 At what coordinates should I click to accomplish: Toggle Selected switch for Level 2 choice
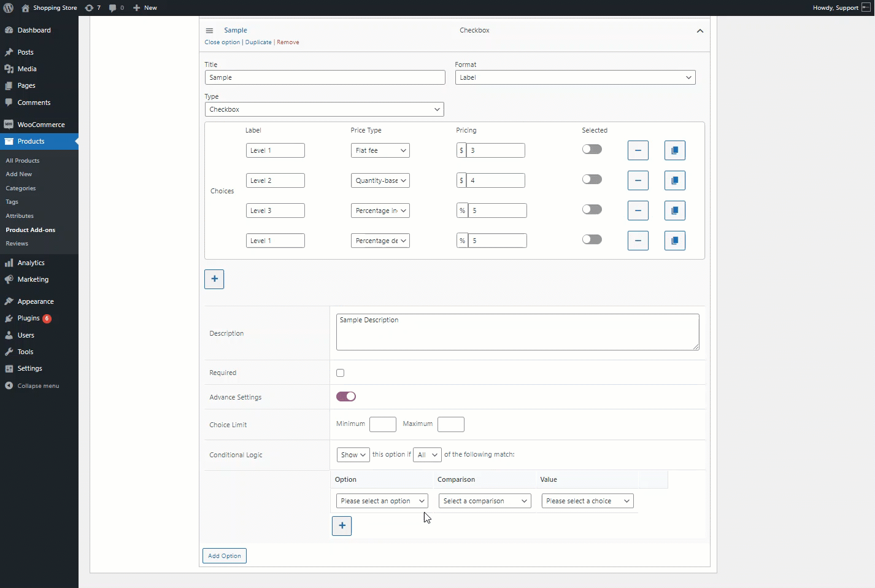[x=592, y=179]
